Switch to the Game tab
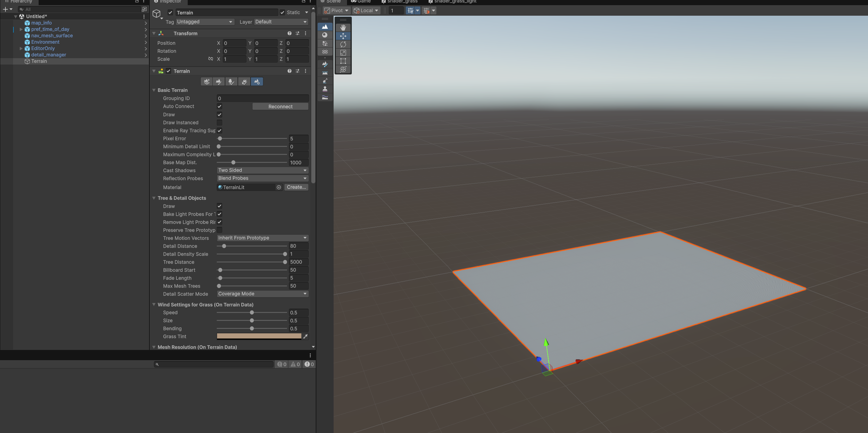868x433 pixels. (x=361, y=1)
